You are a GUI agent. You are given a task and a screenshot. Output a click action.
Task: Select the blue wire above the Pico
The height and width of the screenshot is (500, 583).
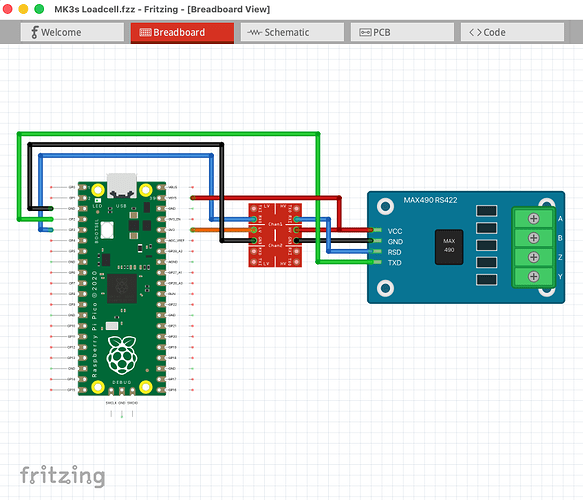click(126, 155)
